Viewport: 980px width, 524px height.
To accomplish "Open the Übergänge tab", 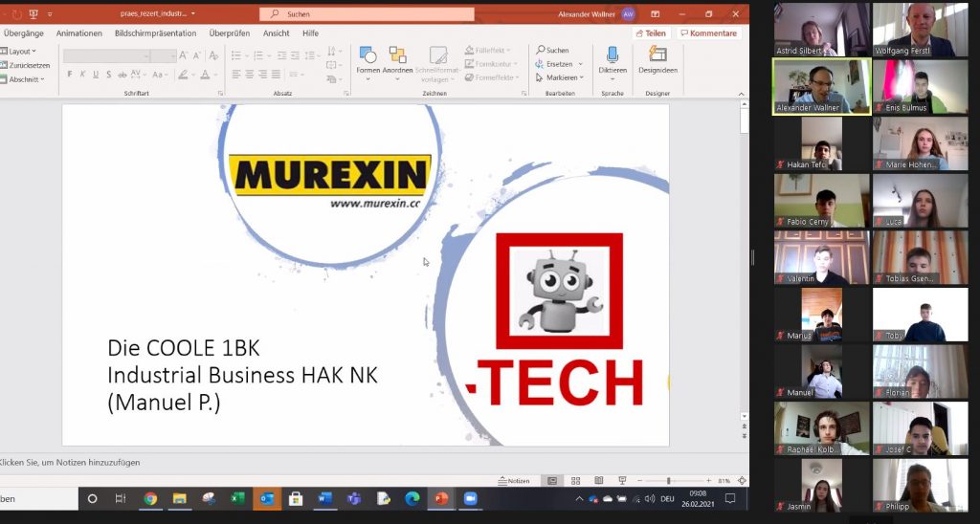I will (23, 33).
